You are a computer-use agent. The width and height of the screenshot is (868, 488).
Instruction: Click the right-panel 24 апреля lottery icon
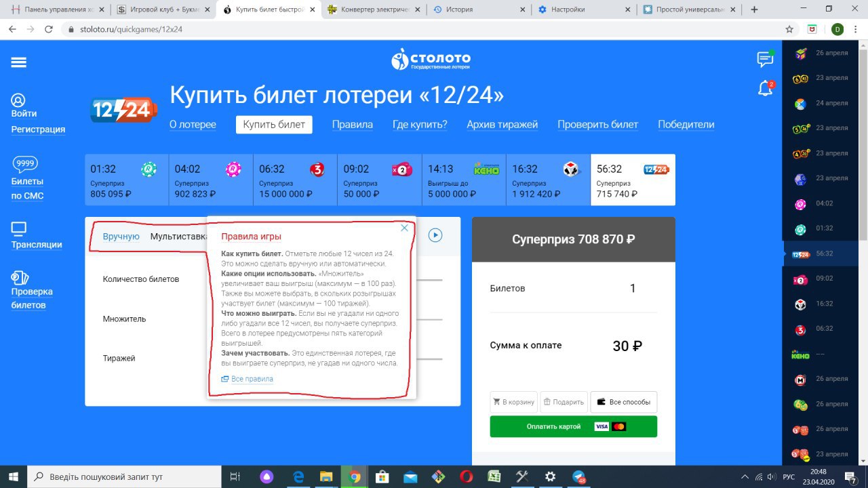click(x=801, y=104)
